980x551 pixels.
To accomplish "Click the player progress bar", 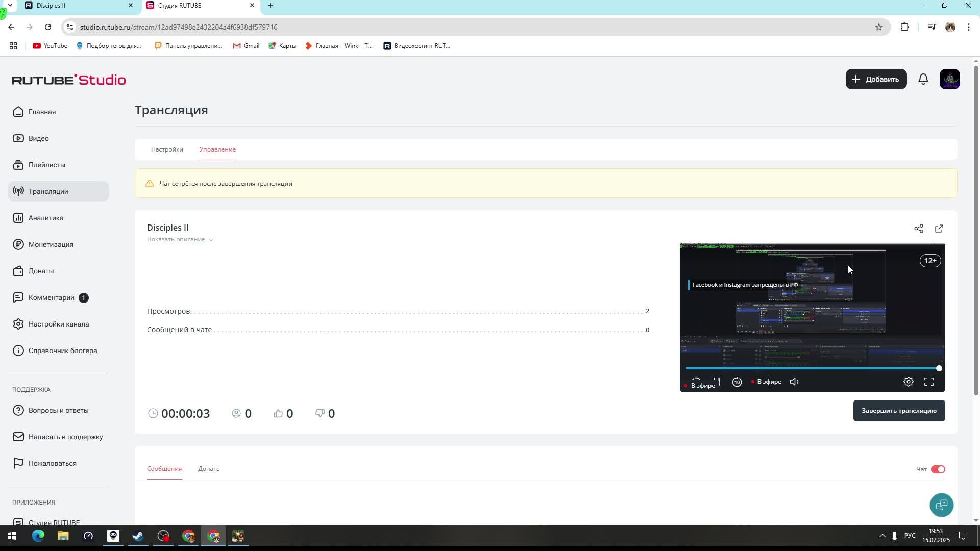I will [x=812, y=368].
